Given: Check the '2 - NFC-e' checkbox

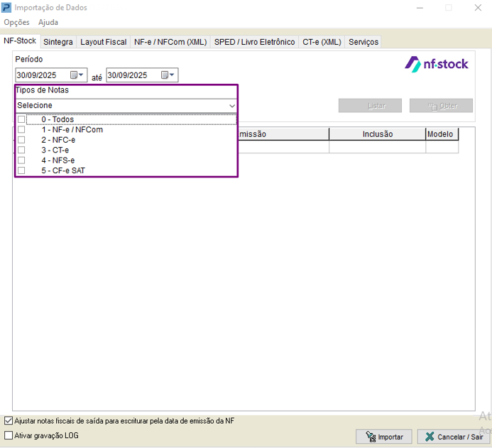Looking at the screenshot, I should point(21,140).
